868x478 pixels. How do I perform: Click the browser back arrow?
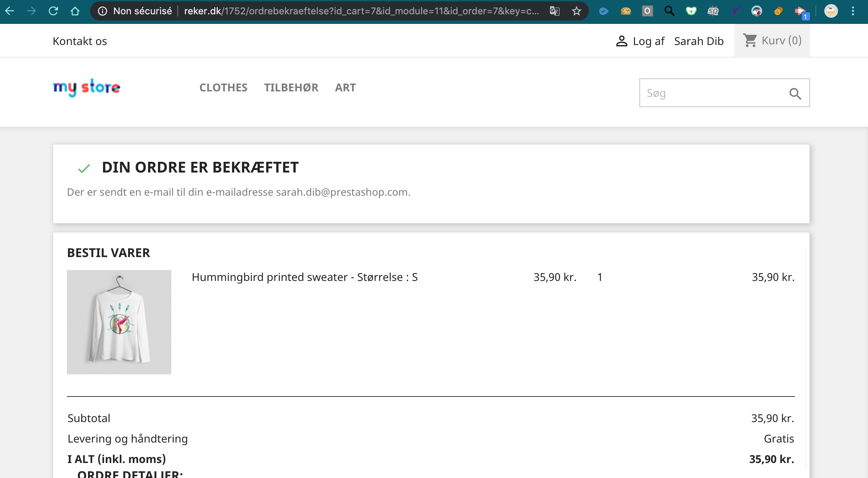(x=10, y=11)
